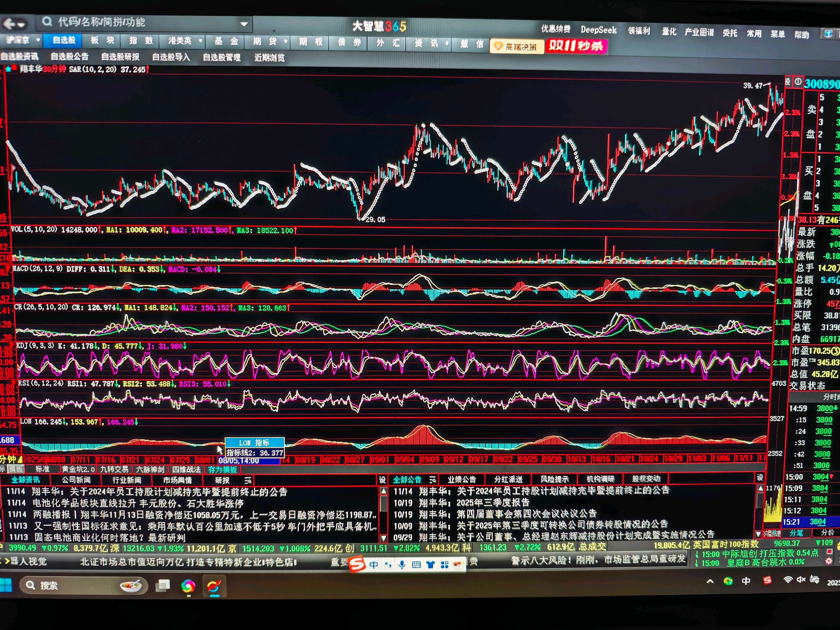The width and height of the screenshot is (840, 630).
Task: Switch to the 分笔 tick view toggle
Action: 796,533
